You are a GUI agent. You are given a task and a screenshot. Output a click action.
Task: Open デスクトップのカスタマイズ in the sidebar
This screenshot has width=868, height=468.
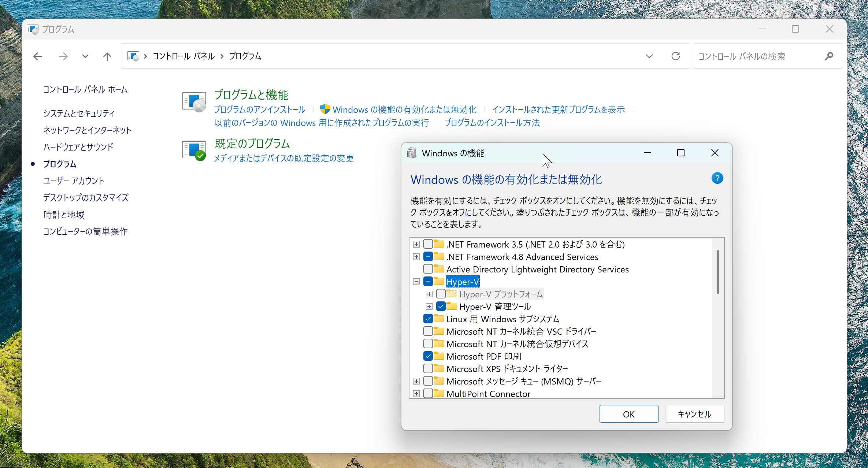[x=86, y=198]
